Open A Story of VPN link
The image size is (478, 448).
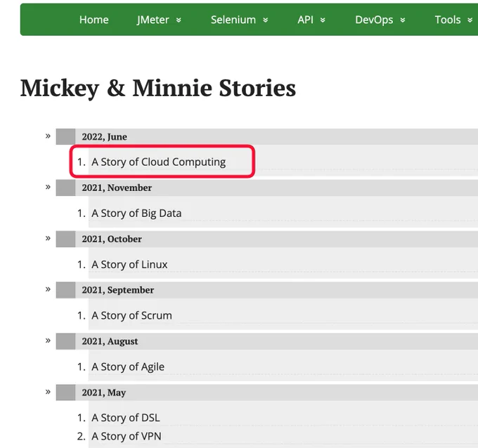[127, 437]
